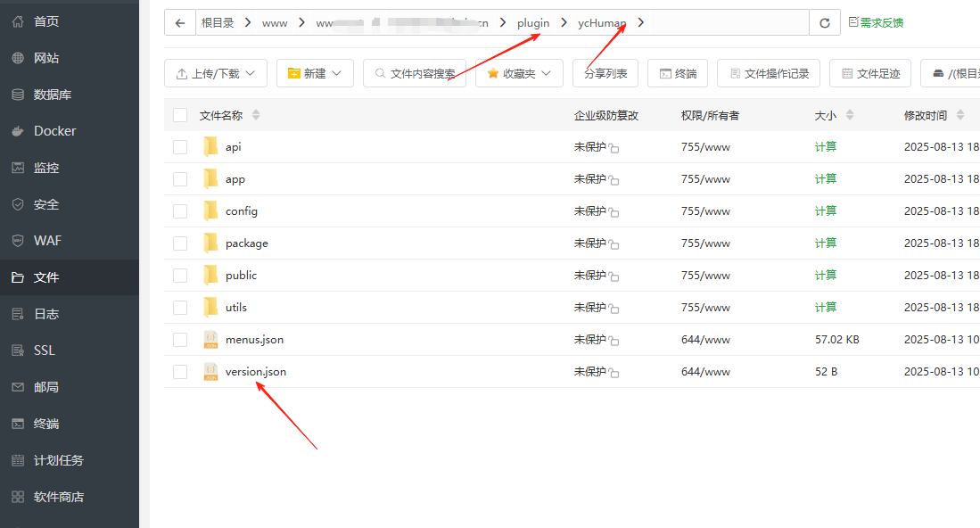The image size is (980, 528).
Task: Open 文件操作记录 operation log
Action: pyautogui.click(x=769, y=73)
